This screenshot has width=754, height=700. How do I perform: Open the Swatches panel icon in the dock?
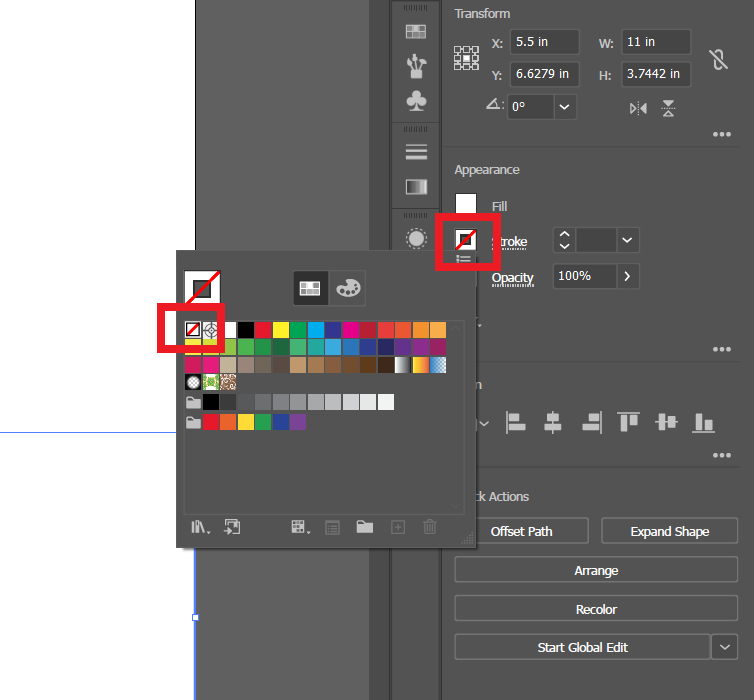[x=416, y=32]
